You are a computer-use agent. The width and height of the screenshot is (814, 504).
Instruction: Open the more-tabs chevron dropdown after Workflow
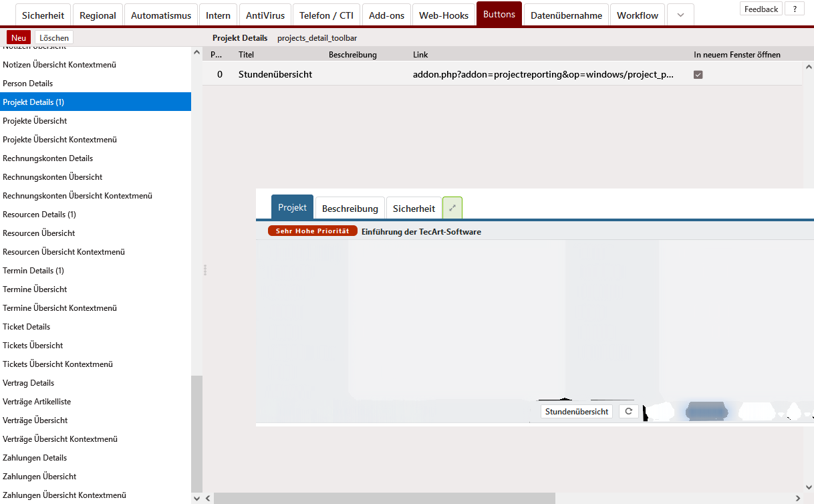tap(680, 15)
